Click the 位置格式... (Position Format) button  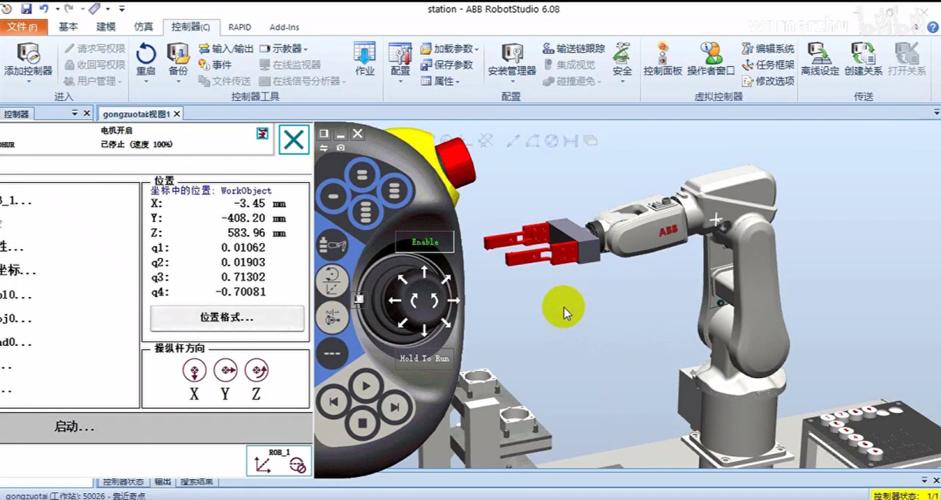227,318
